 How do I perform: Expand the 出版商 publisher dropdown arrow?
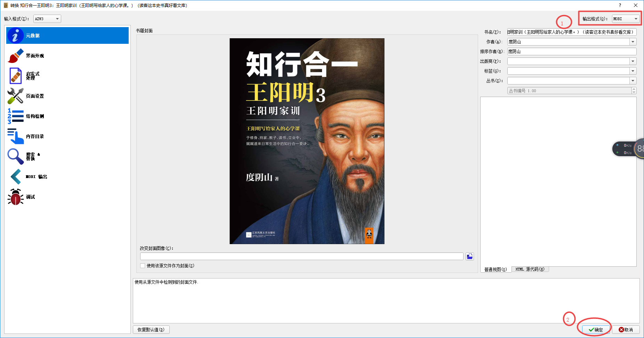[x=633, y=61]
